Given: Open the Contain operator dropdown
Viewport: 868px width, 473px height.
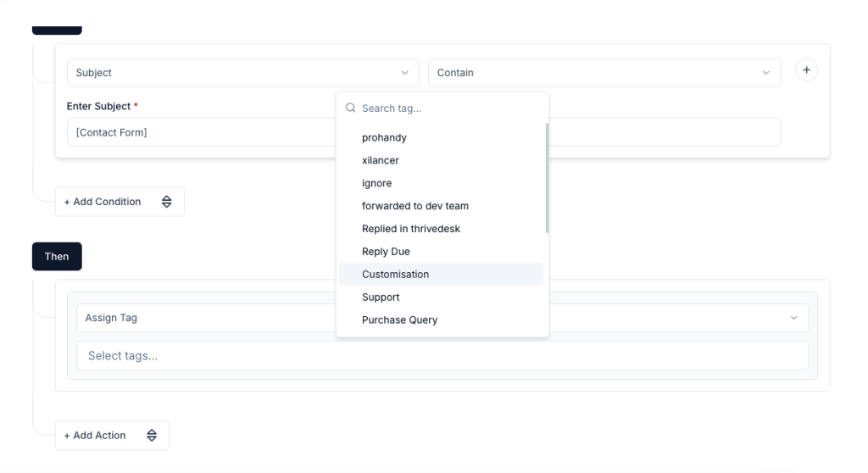Looking at the screenshot, I should (x=604, y=73).
